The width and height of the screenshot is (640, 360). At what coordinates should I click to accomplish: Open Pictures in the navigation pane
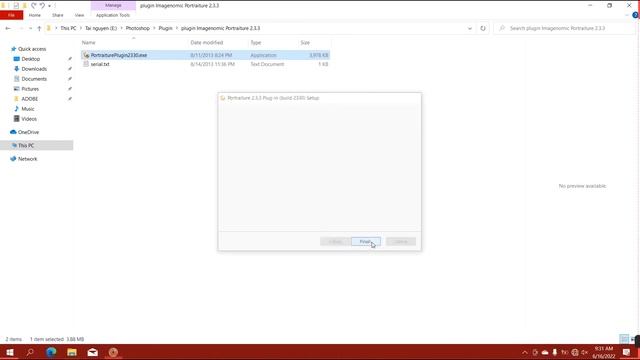[30, 89]
